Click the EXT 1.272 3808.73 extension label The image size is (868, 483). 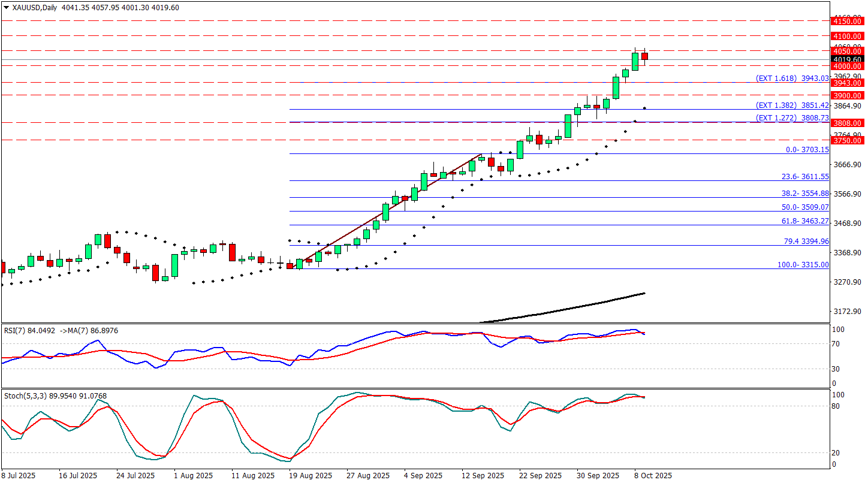(x=792, y=118)
